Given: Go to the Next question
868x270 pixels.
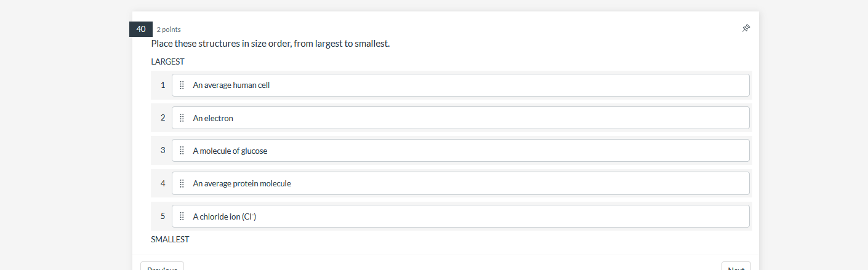Looking at the screenshot, I should [x=736, y=266].
